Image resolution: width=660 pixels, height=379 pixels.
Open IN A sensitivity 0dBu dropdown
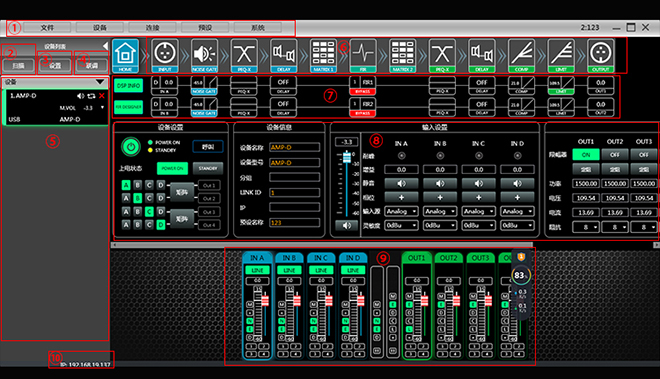(x=402, y=226)
